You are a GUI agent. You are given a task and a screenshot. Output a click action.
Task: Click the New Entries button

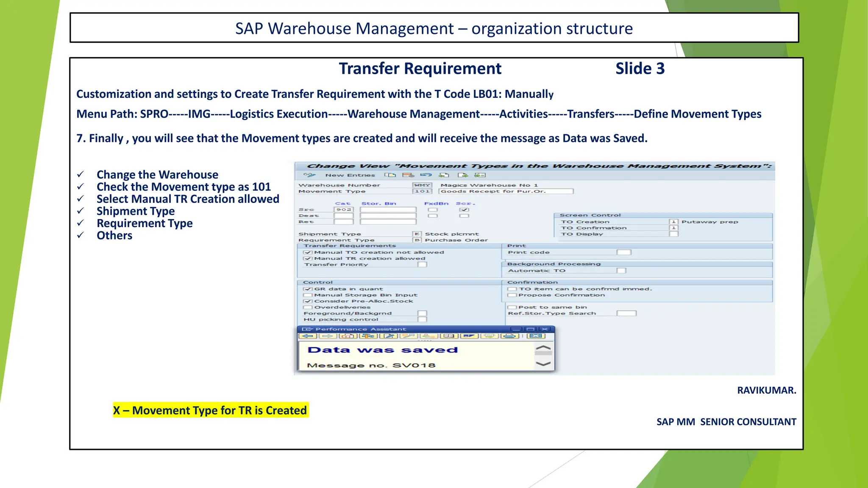pos(350,175)
